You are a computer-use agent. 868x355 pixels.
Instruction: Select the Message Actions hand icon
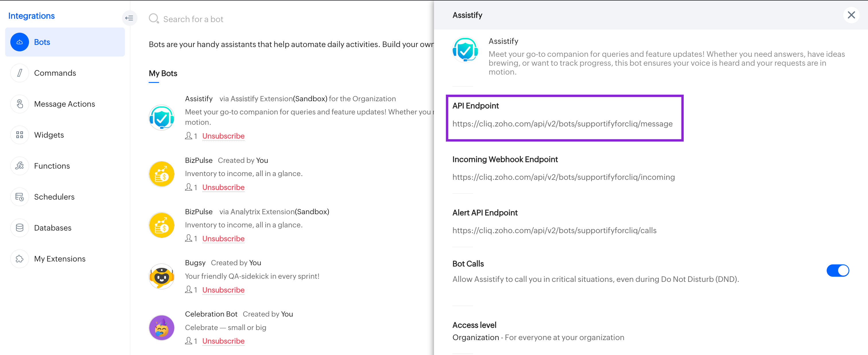[20, 104]
